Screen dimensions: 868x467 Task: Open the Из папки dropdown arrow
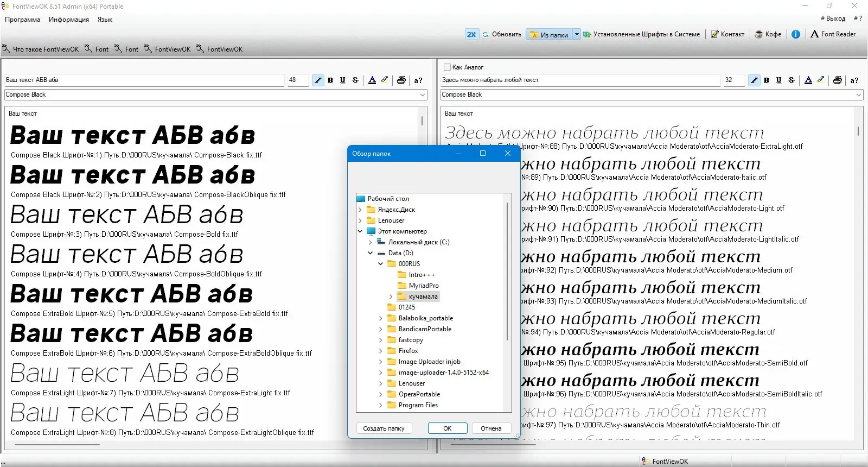pos(577,34)
